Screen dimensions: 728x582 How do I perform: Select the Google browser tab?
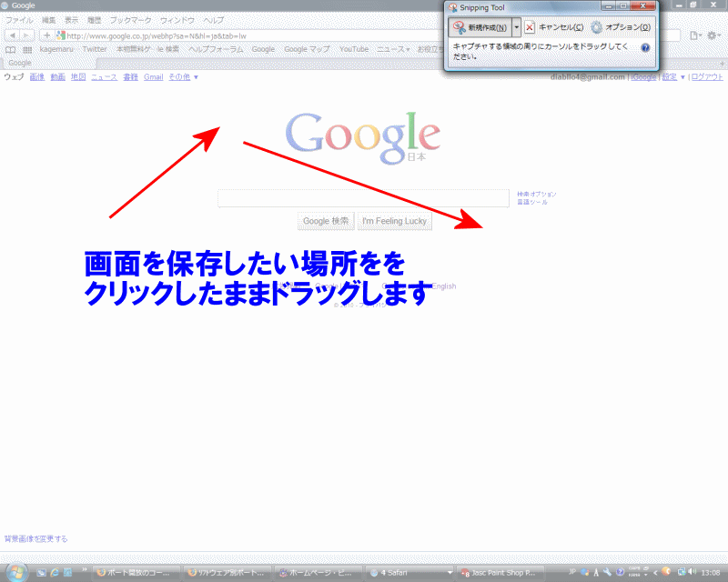(x=49, y=63)
